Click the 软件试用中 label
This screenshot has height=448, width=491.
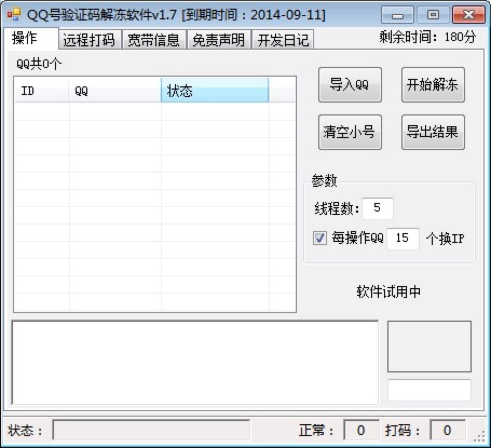pos(388,291)
